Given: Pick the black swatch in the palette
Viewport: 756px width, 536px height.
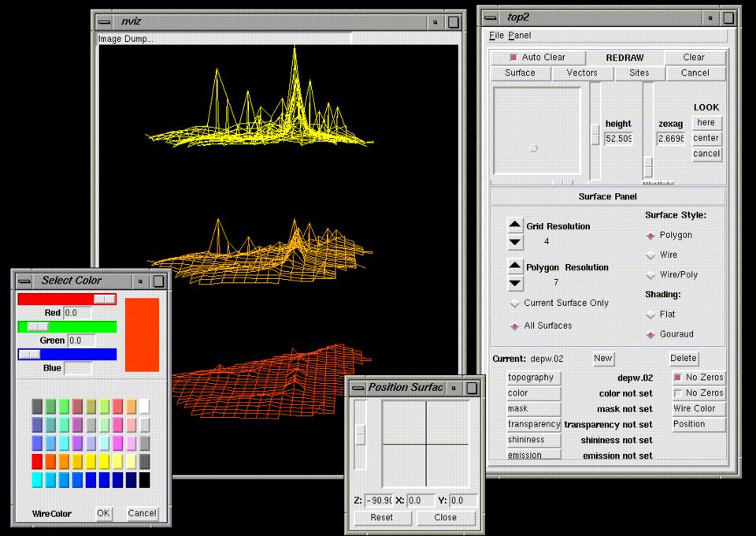Looking at the screenshot, I should pyautogui.click(x=143, y=479).
